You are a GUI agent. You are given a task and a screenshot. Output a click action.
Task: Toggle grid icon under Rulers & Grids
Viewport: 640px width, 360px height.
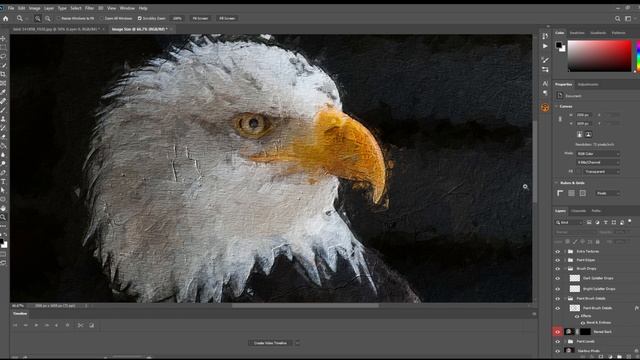pos(571,193)
